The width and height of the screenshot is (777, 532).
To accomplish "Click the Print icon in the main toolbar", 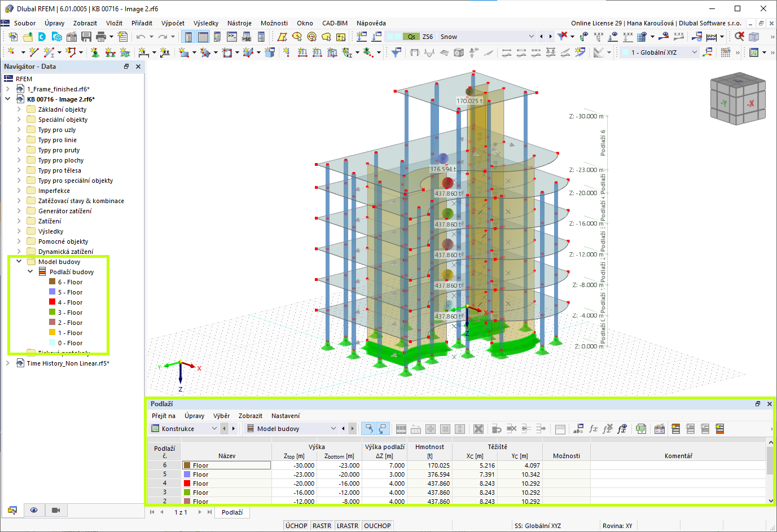I will pos(102,36).
